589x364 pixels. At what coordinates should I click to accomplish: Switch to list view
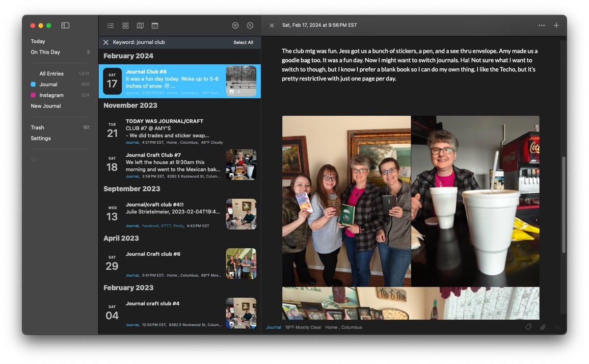tap(110, 26)
